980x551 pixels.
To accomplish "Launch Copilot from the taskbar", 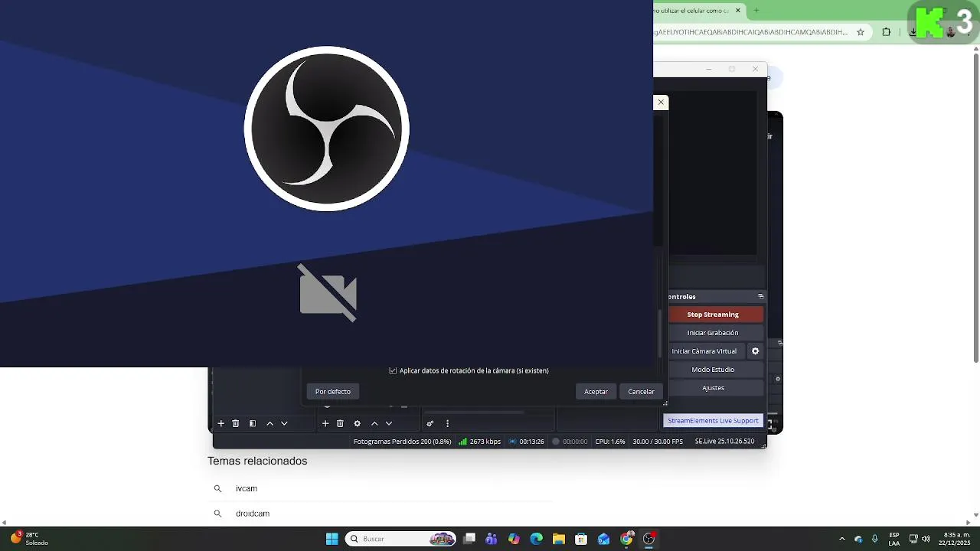I will 514,539.
